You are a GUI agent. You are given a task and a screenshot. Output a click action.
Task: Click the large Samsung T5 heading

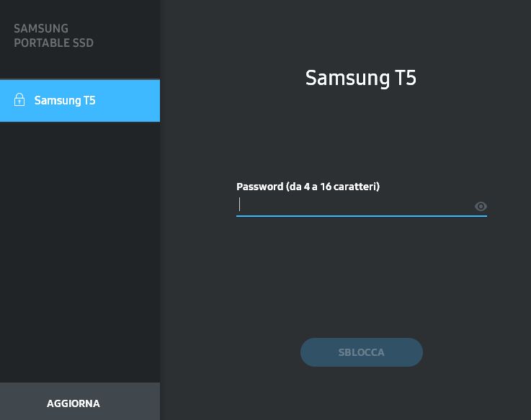(361, 78)
